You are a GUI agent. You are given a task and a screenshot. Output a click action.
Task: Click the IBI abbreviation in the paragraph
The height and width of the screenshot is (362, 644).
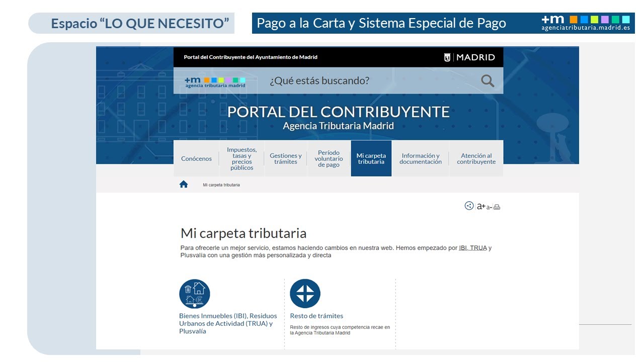point(463,248)
